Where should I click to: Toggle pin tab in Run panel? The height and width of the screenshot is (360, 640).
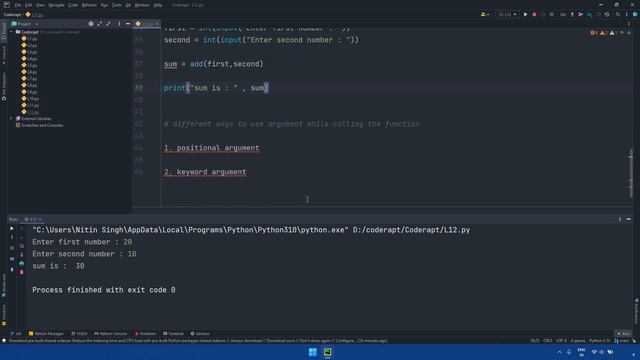coord(12,270)
